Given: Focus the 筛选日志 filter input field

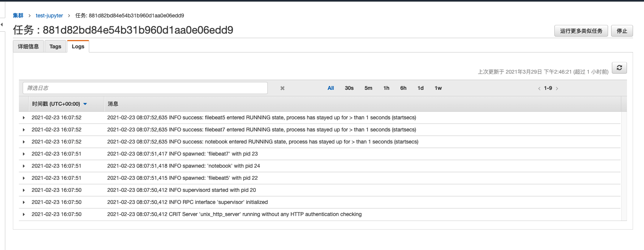Looking at the screenshot, I should point(145,88).
